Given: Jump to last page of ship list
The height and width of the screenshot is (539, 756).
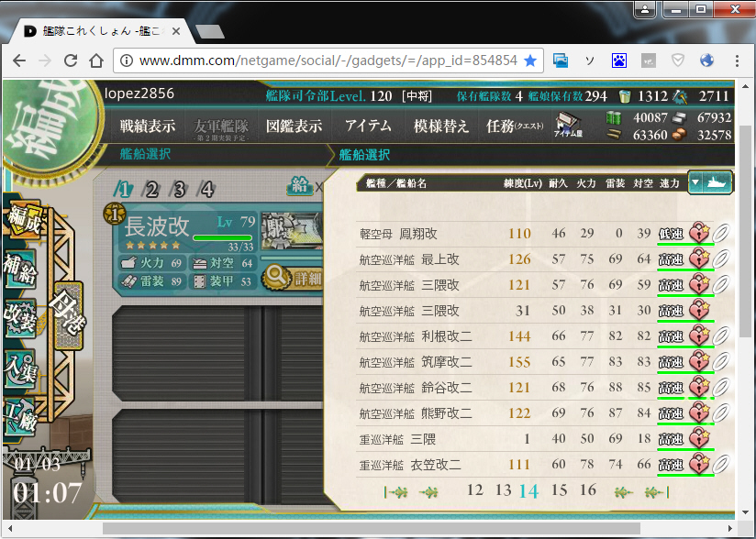Looking at the screenshot, I should click(656, 492).
